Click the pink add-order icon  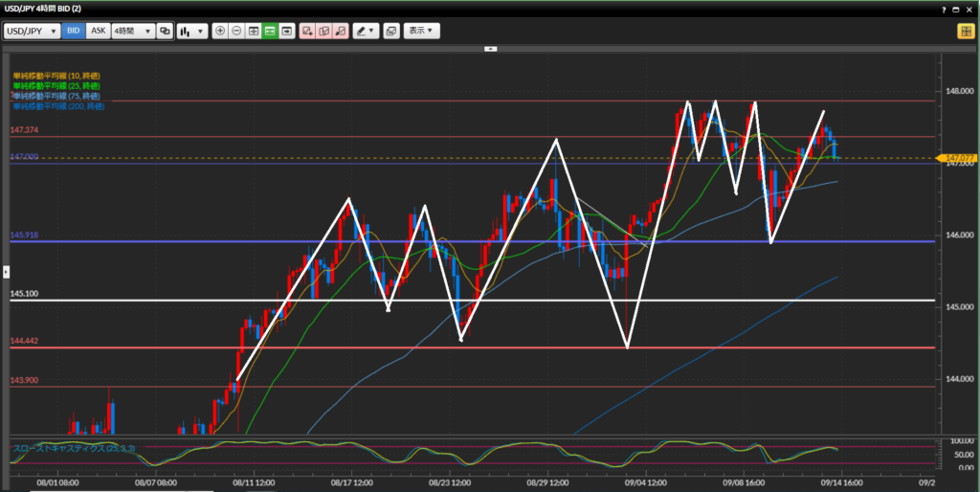coord(307,31)
